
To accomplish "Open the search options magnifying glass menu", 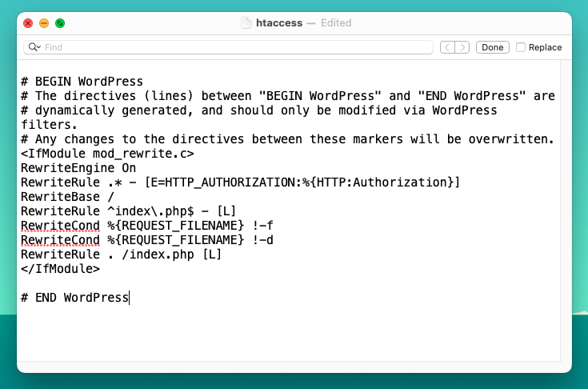I will (x=34, y=47).
